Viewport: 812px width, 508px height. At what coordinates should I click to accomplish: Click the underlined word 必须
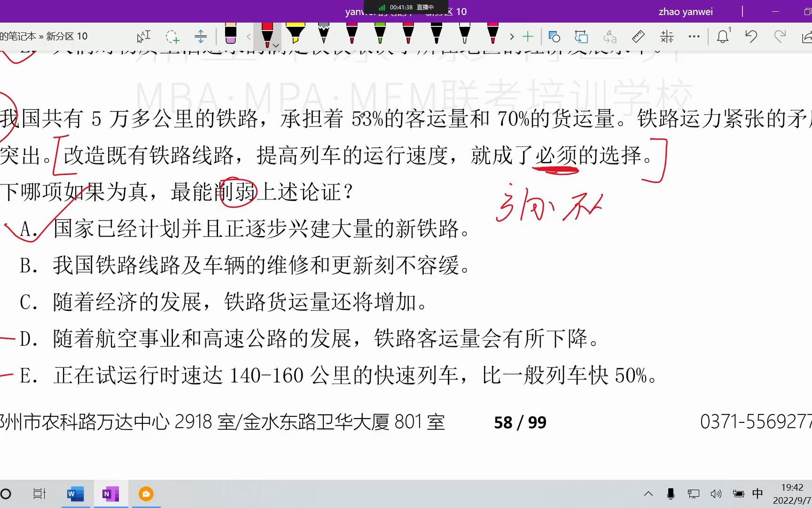coord(555,155)
